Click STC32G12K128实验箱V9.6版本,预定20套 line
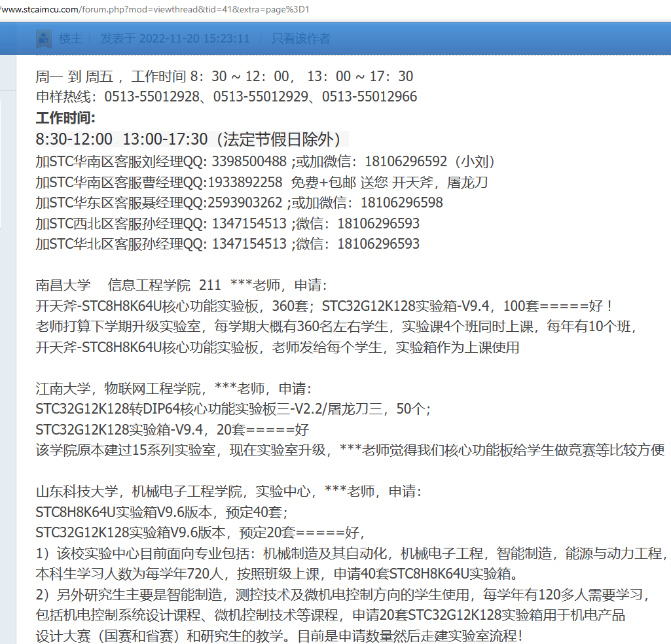671x644 pixels. pyautogui.click(x=200, y=533)
